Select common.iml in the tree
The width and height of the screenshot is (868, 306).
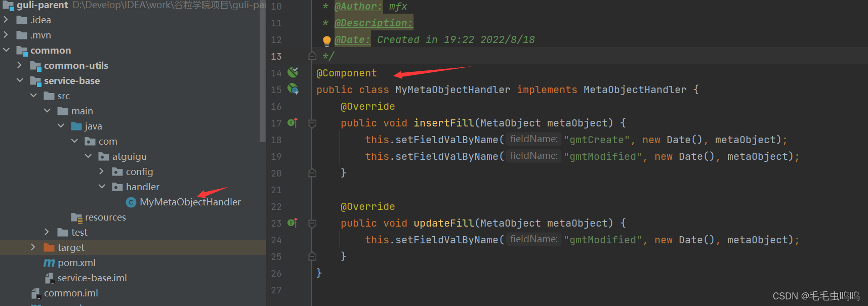tap(71, 293)
